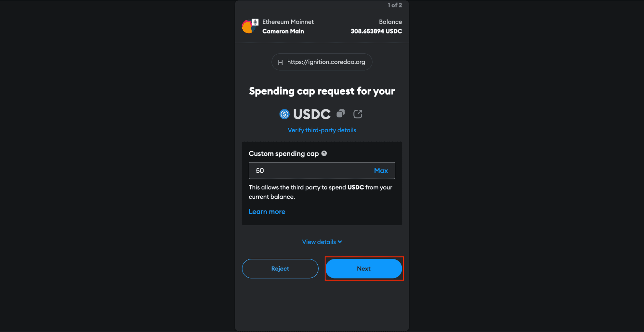Open Verify third-party details
The image size is (644, 332).
[322, 130]
